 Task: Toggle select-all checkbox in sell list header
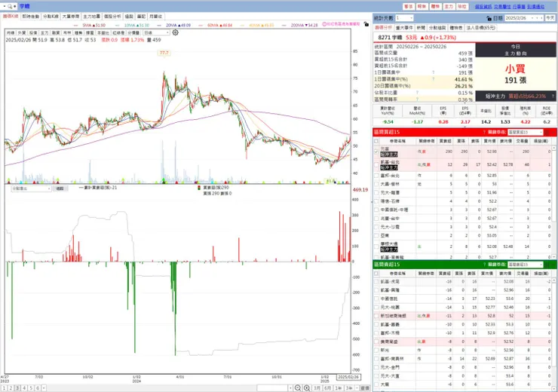(376, 274)
